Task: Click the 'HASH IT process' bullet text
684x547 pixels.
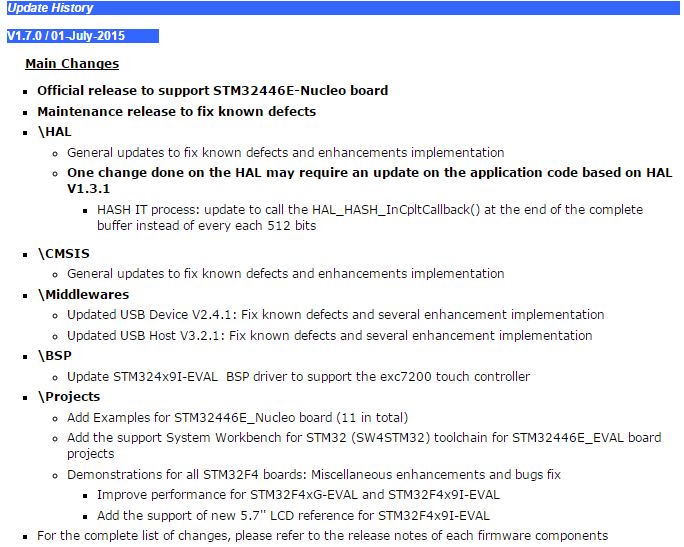Action: (x=370, y=218)
